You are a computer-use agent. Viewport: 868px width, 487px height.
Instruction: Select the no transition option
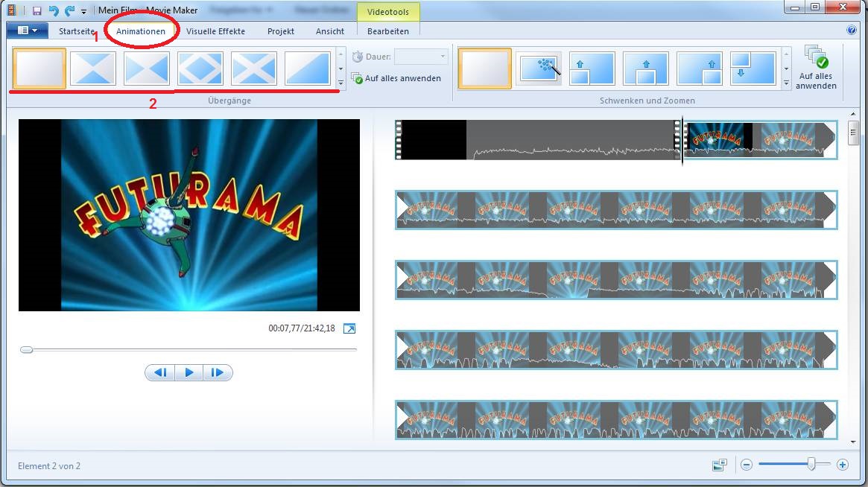click(39, 69)
